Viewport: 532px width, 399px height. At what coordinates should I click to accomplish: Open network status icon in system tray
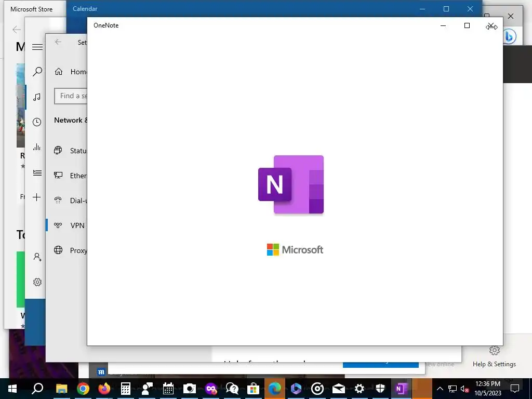tap(453, 389)
